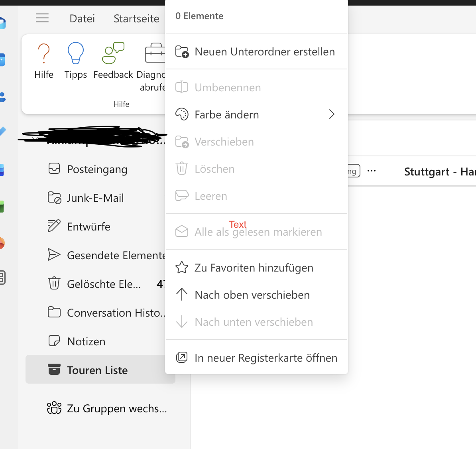Select Zu Favoriten hinzufügen
Image resolution: width=476 pixels, height=449 pixels.
(x=256, y=268)
